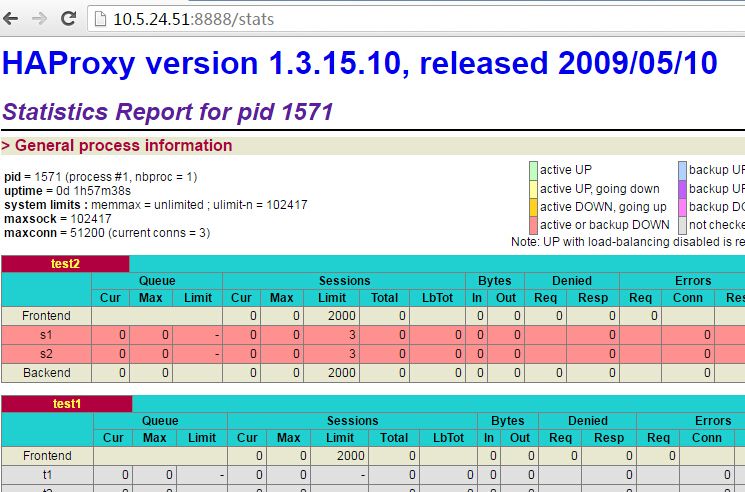Screen dimensions: 745x492
Task: Click the Sessions header in test1 table
Action: coord(352,421)
